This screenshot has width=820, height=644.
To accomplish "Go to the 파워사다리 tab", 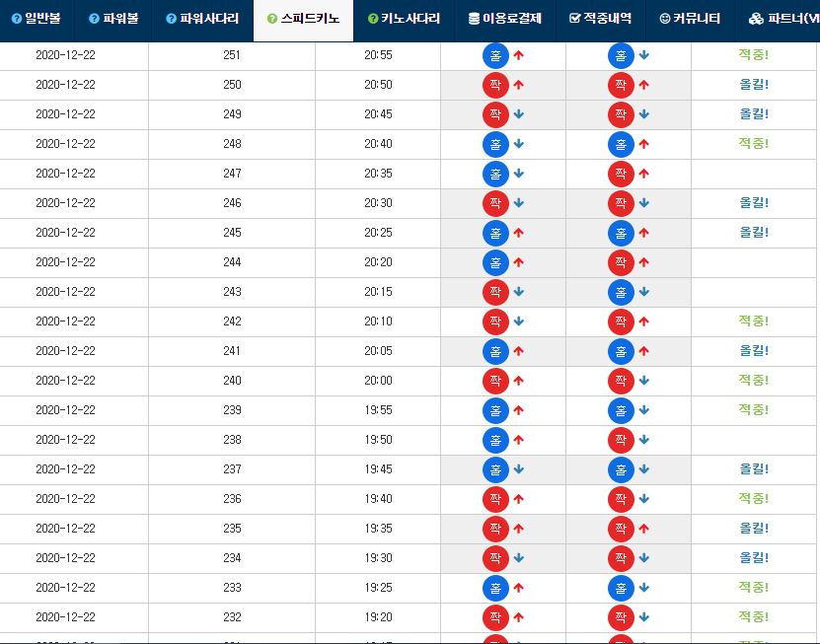I will point(202,19).
